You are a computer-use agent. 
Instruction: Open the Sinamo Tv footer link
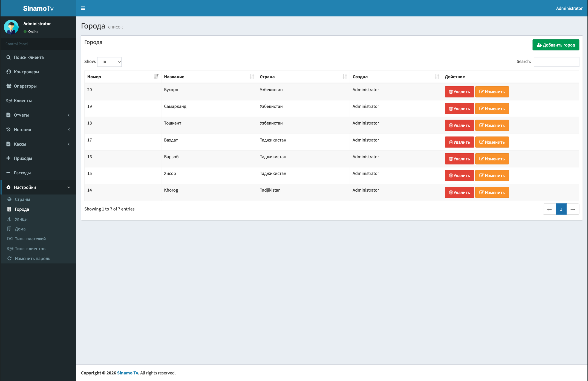click(x=128, y=373)
